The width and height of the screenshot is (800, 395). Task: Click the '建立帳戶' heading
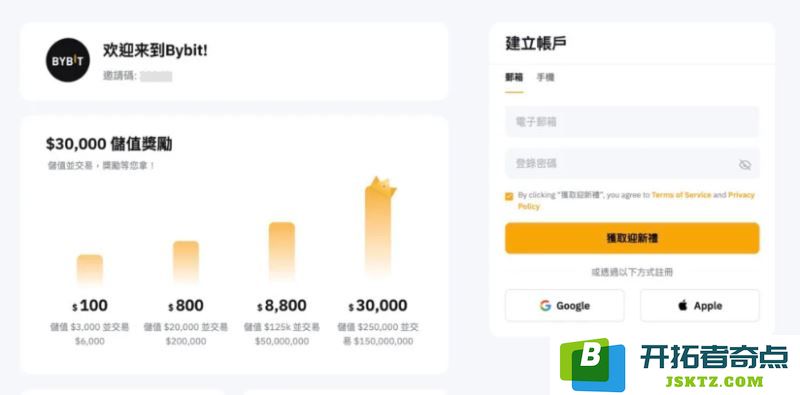click(536, 43)
